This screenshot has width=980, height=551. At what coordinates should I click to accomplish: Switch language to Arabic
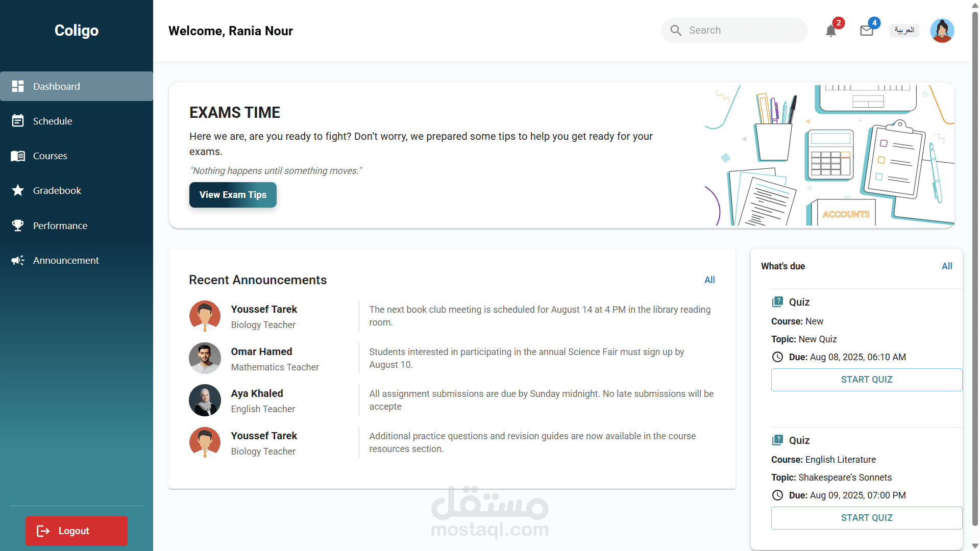[904, 31]
